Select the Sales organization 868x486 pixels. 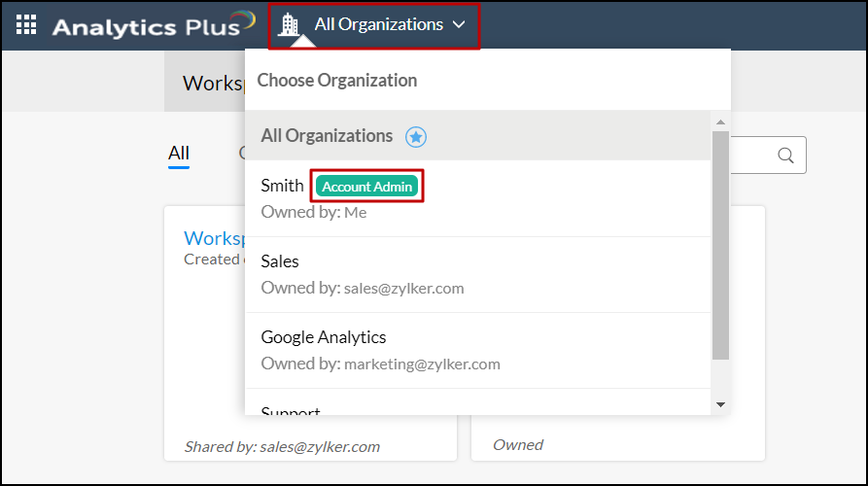pos(280,261)
